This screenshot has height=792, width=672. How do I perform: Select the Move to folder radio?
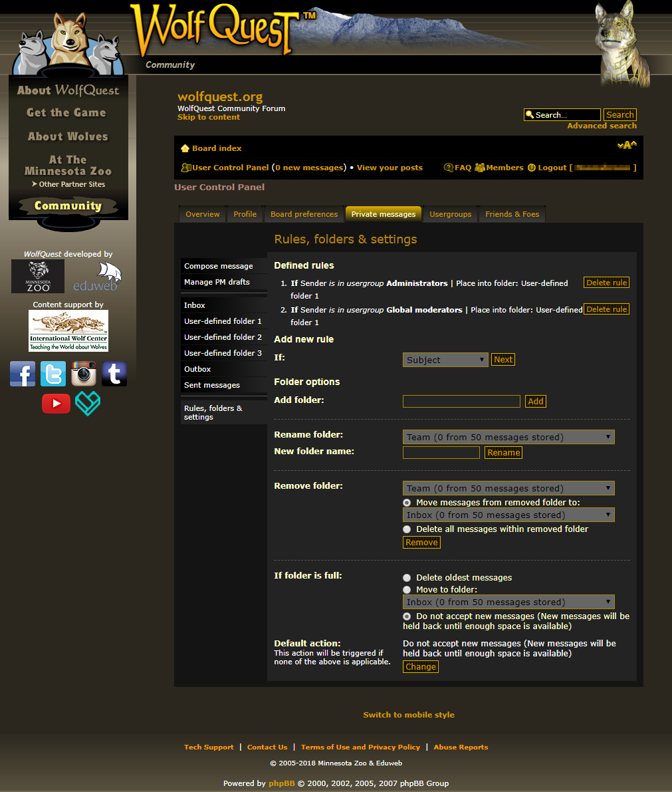407,590
